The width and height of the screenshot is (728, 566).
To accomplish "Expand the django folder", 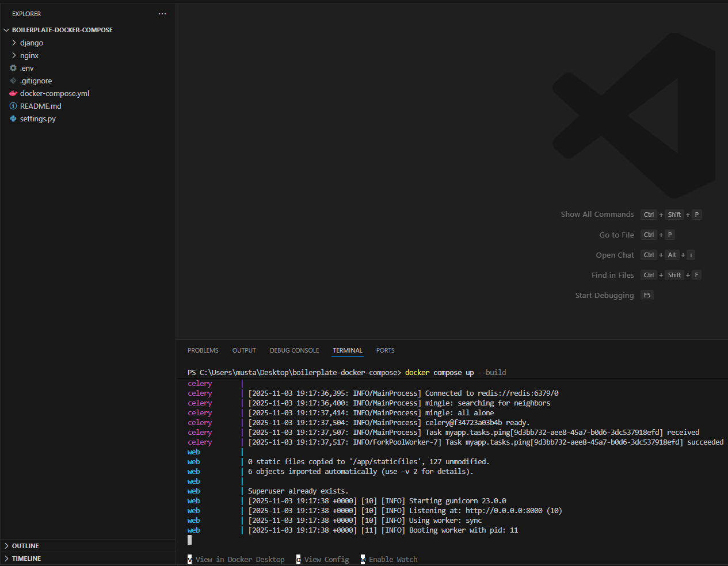I will (32, 43).
